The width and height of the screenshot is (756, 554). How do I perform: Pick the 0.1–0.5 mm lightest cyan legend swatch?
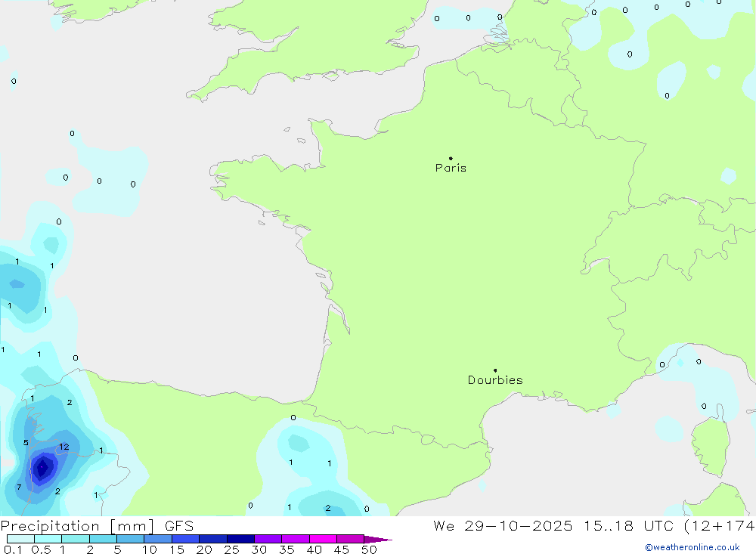click(x=20, y=539)
